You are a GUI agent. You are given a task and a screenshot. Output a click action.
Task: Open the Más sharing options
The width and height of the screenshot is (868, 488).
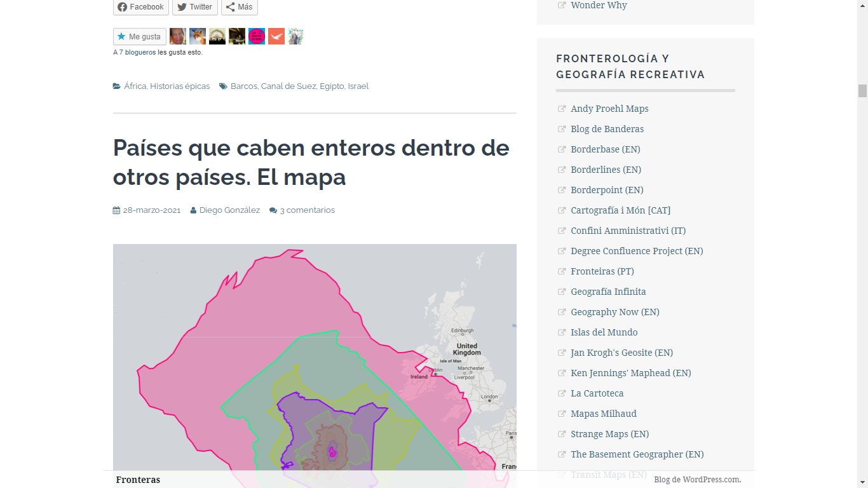point(240,7)
